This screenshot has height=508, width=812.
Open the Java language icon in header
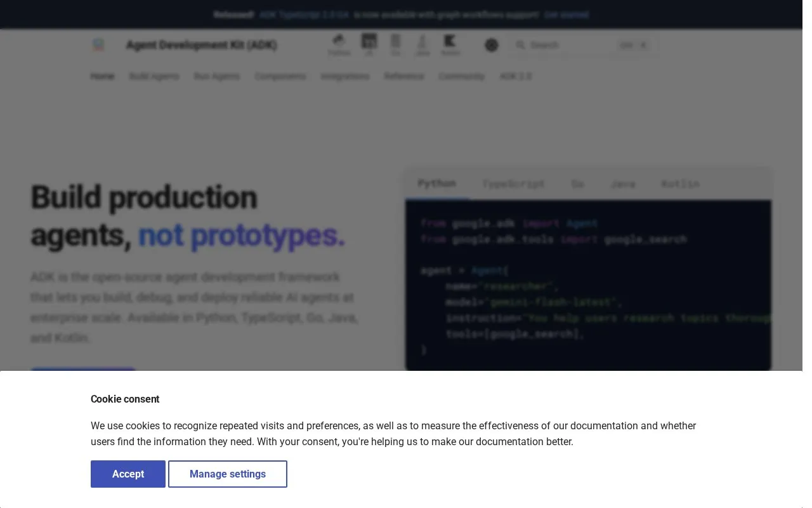[422, 45]
